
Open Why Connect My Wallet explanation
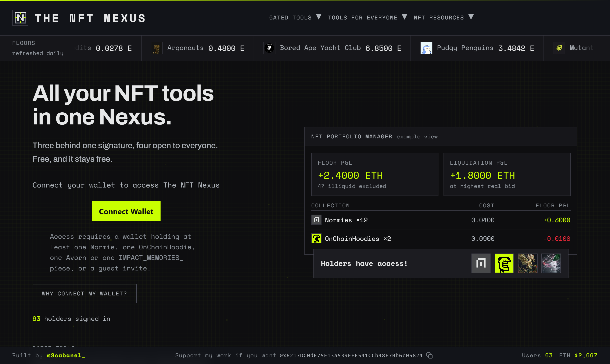[85, 293]
